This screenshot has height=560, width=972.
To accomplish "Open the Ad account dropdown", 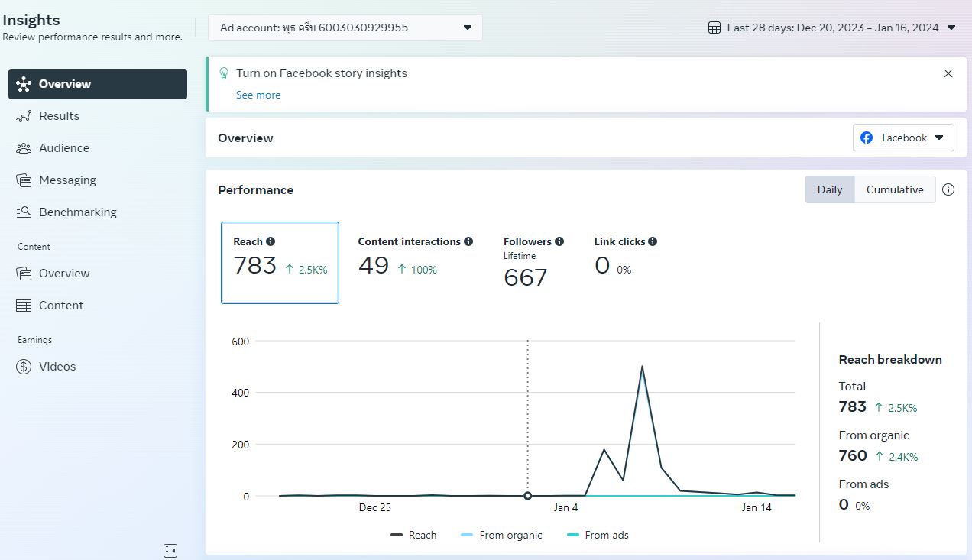I will [345, 28].
